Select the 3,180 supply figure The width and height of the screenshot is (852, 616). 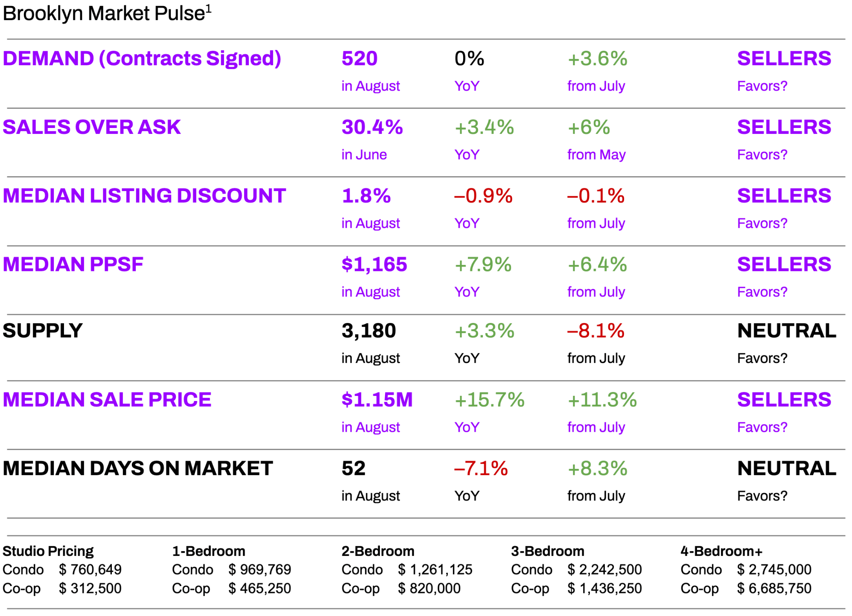368,331
